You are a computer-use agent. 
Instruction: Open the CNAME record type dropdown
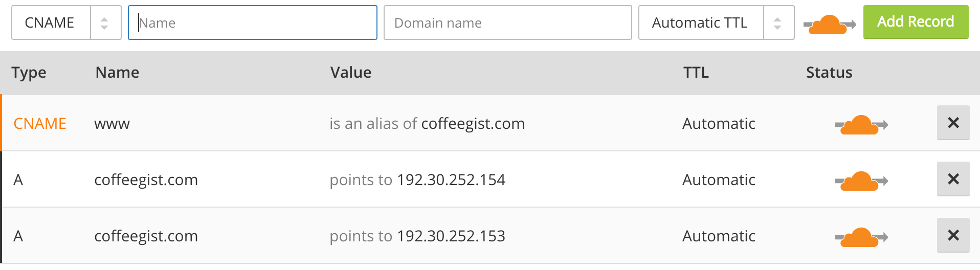click(66, 22)
